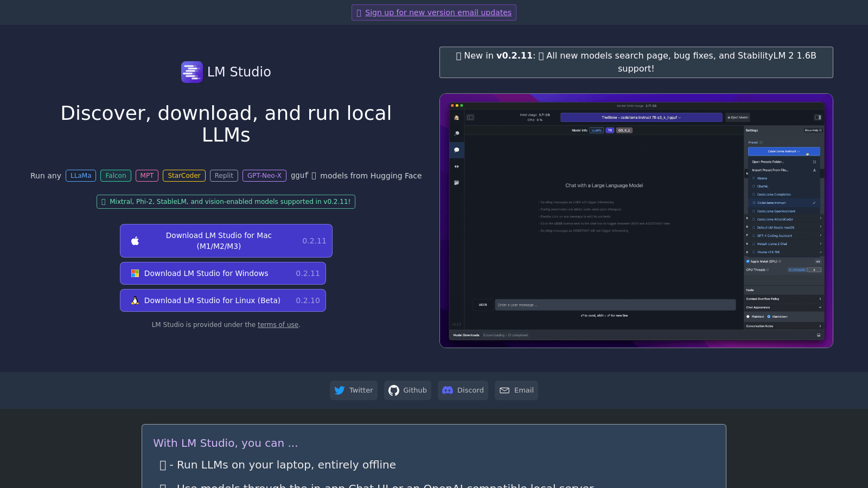Click the Eject Model button in preview

738,117
